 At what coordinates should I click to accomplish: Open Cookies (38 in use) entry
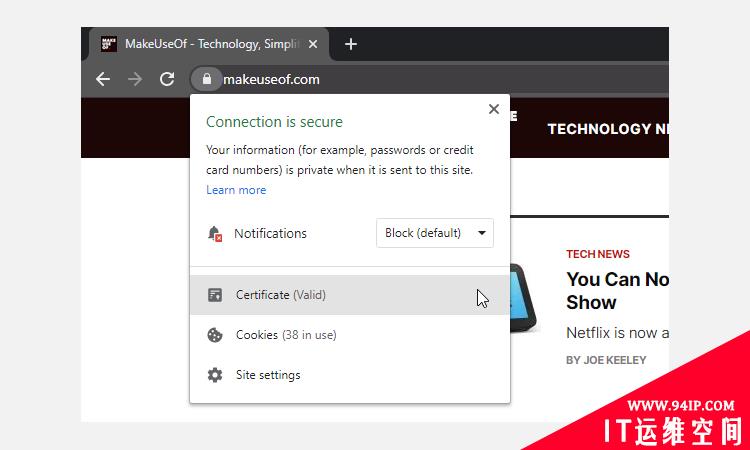[350, 335]
